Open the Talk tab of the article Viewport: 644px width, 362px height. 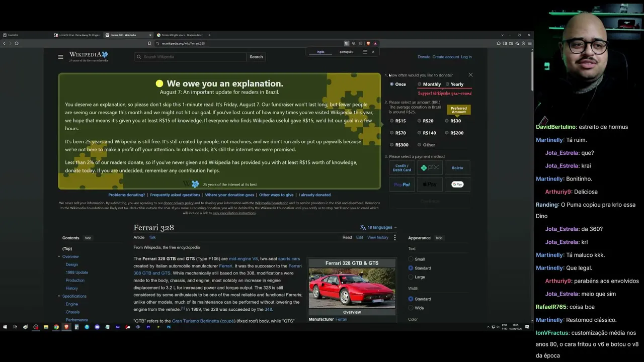pyautogui.click(x=152, y=237)
